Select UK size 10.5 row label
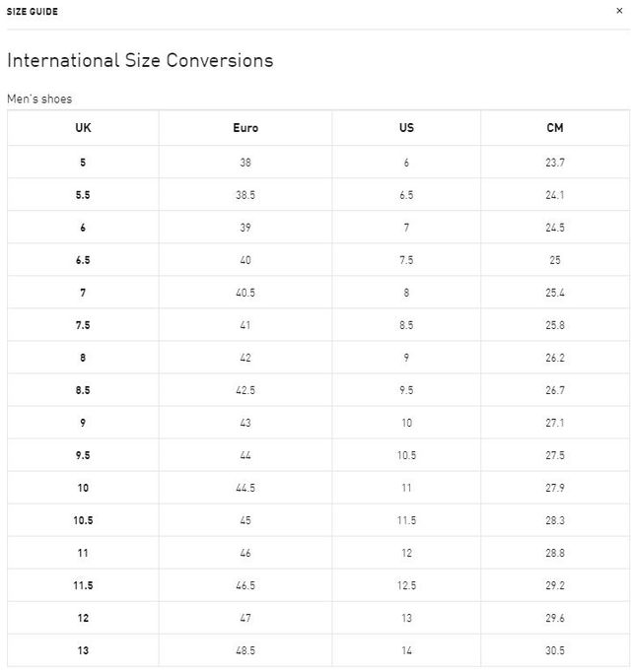The width and height of the screenshot is (631, 672). [x=83, y=520]
